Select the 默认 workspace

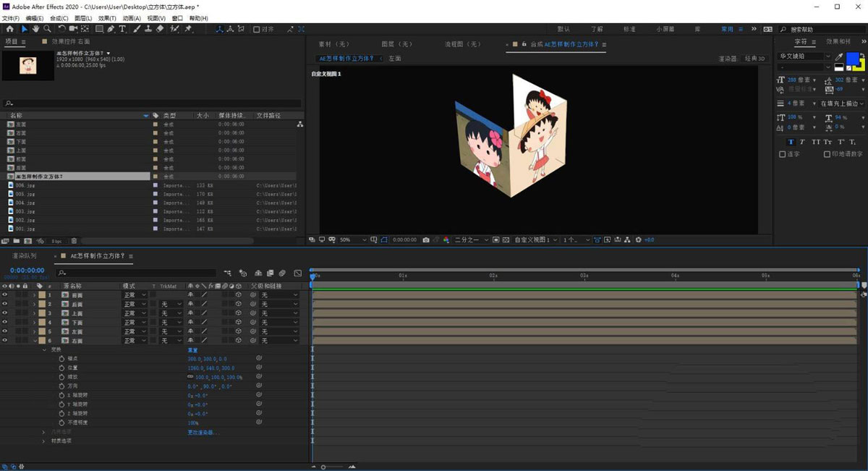[x=564, y=30]
